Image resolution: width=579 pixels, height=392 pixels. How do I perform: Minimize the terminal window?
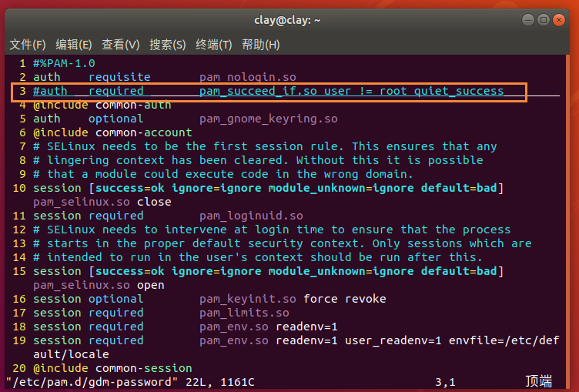[x=528, y=20]
